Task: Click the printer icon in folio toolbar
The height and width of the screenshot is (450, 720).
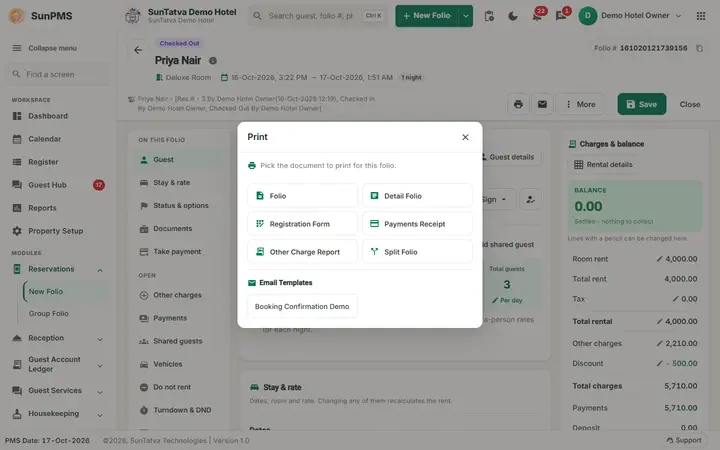Action: (518, 104)
